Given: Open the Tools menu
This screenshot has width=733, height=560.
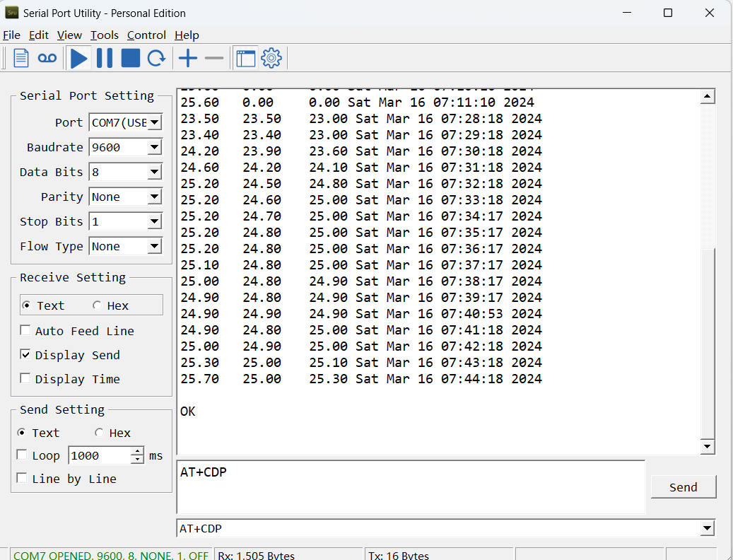Looking at the screenshot, I should [x=104, y=35].
